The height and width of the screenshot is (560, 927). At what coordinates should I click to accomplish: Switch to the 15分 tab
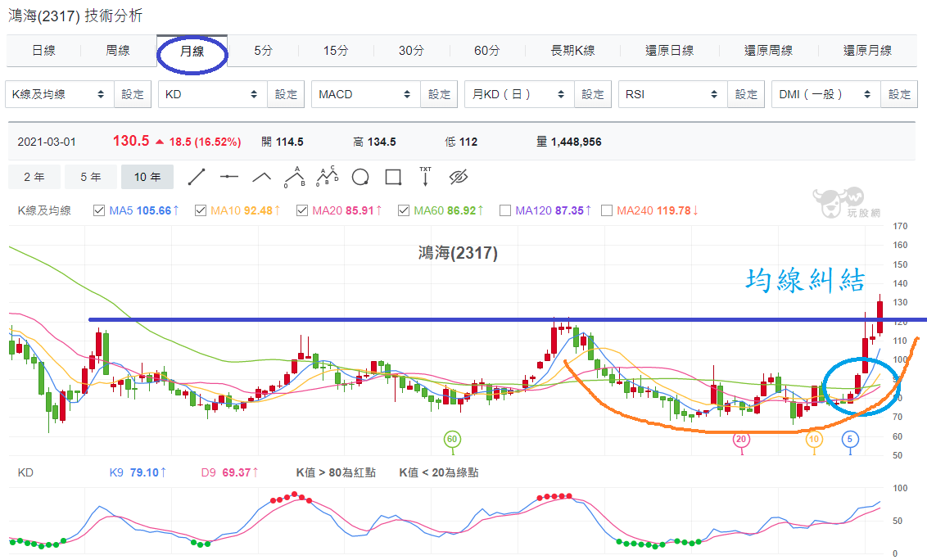[336, 51]
